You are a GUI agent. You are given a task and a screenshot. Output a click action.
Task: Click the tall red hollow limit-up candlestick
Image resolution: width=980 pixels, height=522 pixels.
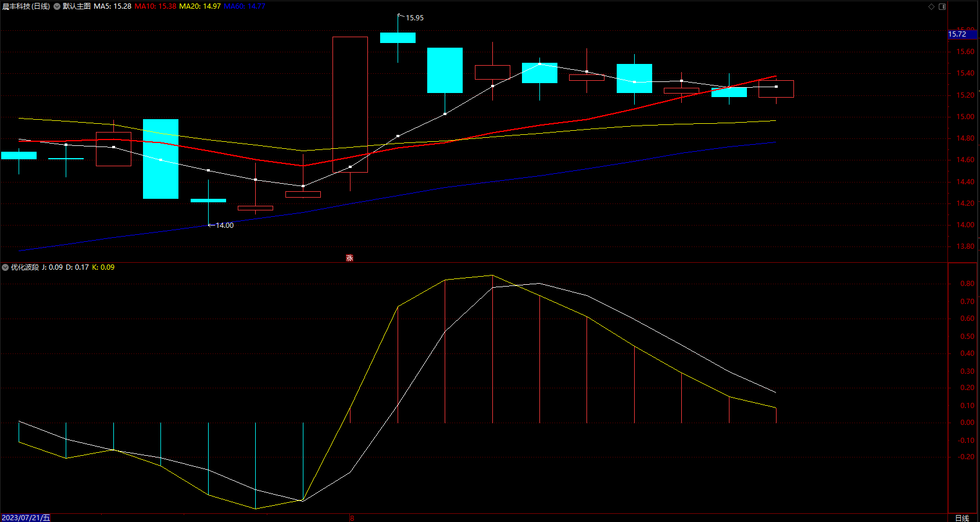(x=350, y=105)
